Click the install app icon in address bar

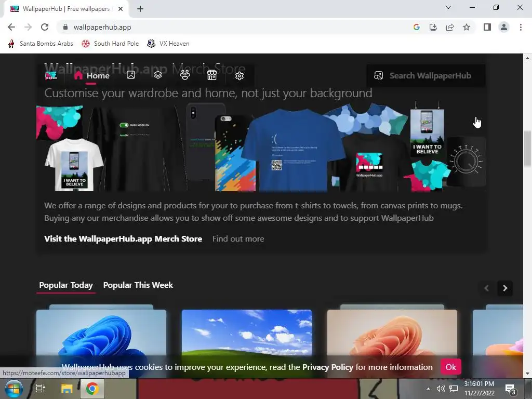[433, 27]
